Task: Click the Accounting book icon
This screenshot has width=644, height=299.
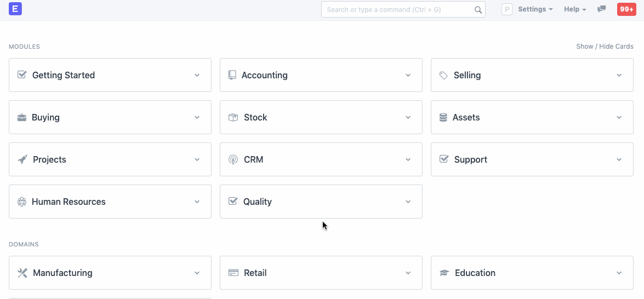Action: pyautogui.click(x=232, y=75)
